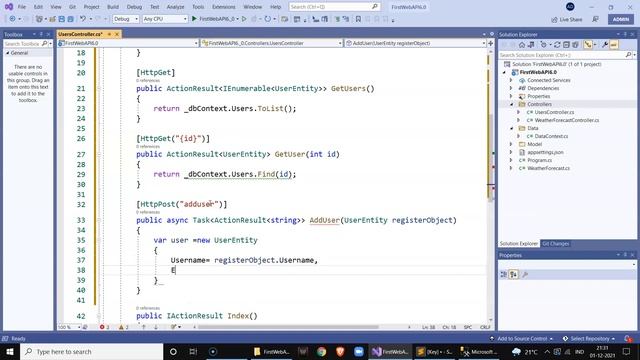Expand the Model folder
Viewport: 640px width, 360px height.
pyautogui.click(x=511, y=144)
